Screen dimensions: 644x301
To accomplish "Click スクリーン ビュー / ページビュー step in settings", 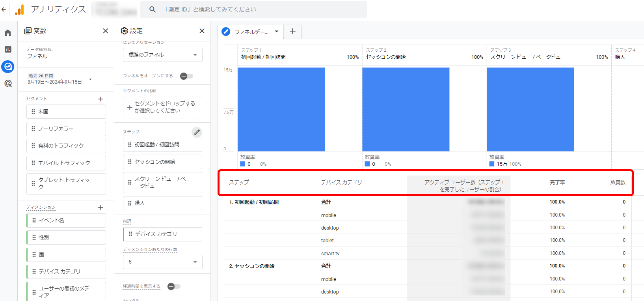I will point(162,183).
